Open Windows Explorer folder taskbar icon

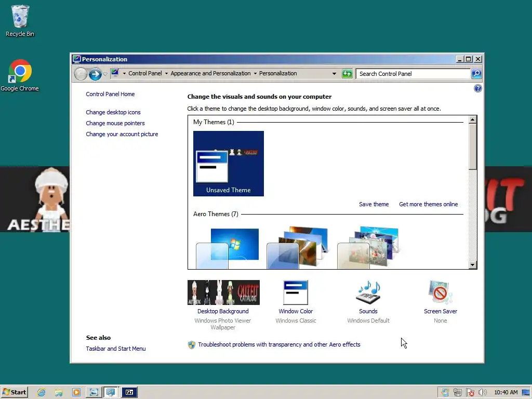[x=59, y=393]
